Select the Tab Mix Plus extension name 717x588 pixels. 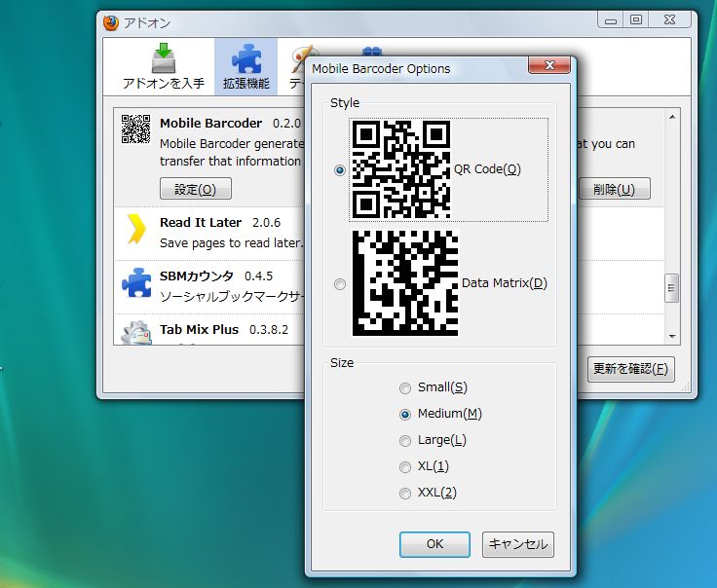click(199, 329)
